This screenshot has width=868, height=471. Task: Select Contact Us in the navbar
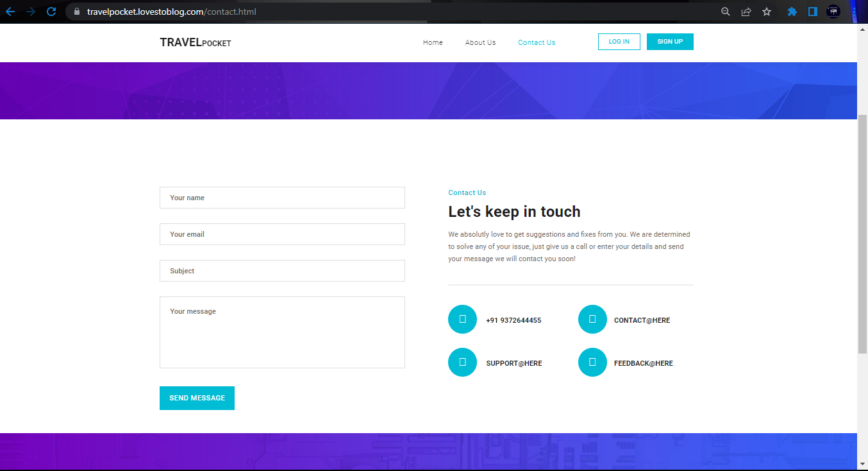pyautogui.click(x=537, y=42)
